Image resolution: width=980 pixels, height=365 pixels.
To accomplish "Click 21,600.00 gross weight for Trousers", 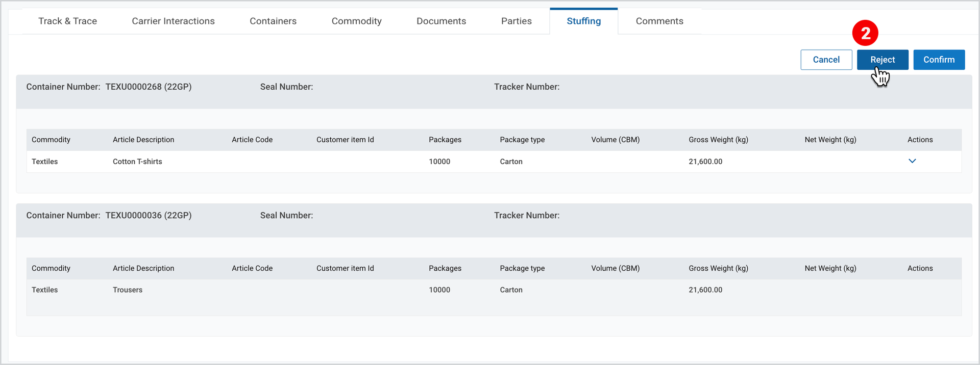I will (705, 290).
